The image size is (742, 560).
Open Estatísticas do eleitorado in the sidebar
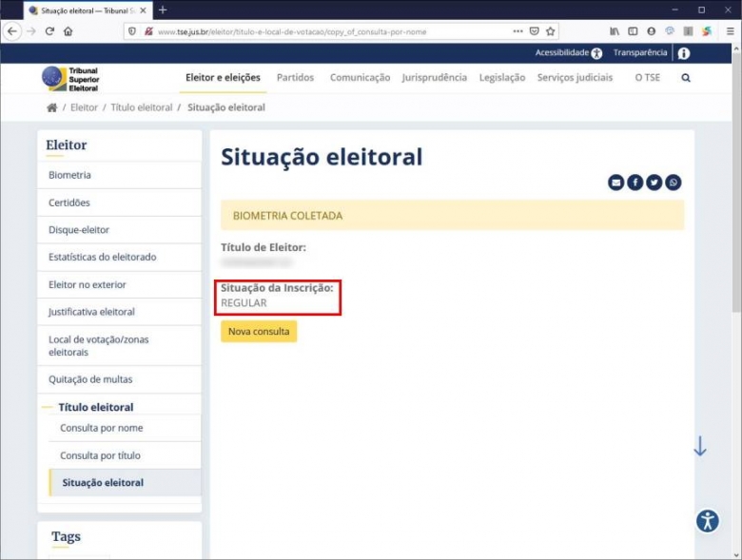tap(119, 258)
